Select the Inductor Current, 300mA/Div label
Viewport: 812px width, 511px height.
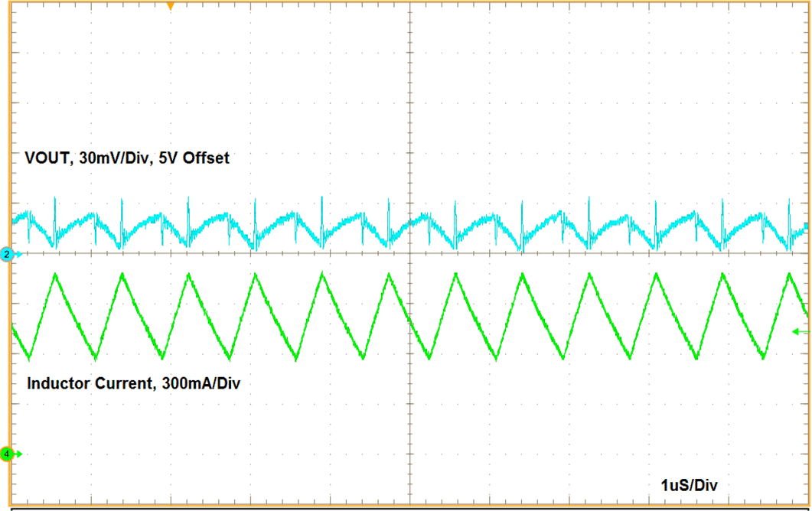point(132,383)
